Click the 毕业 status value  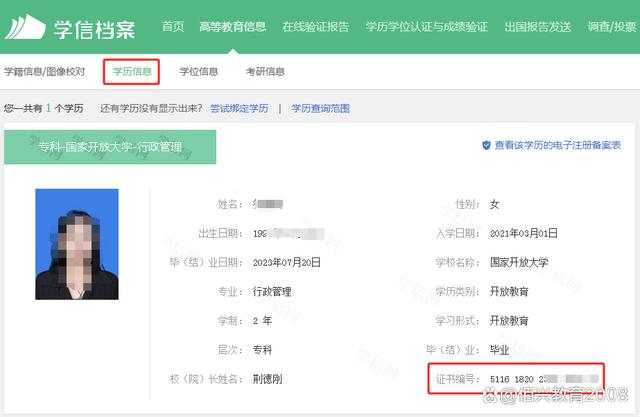pos(499,350)
